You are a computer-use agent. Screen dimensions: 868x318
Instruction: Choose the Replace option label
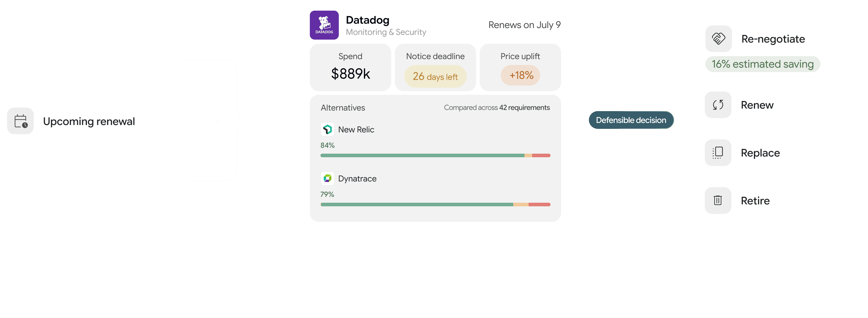[760, 152]
